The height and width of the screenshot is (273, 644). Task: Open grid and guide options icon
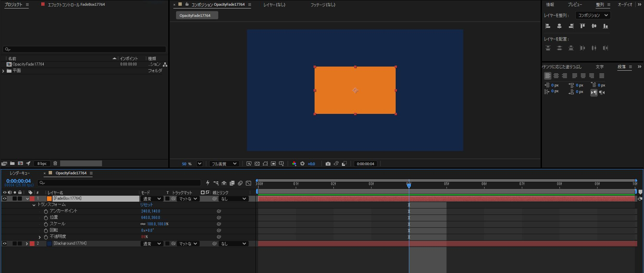tap(281, 164)
